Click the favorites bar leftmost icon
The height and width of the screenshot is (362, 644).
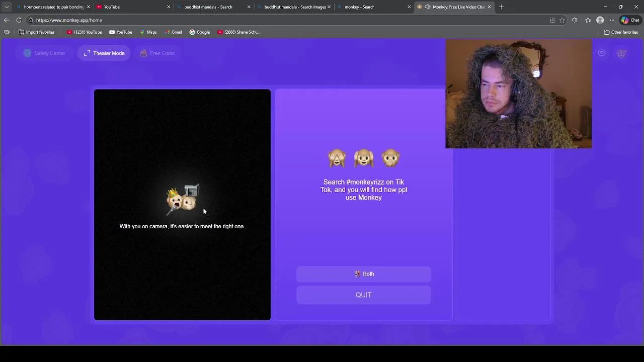[7, 32]
